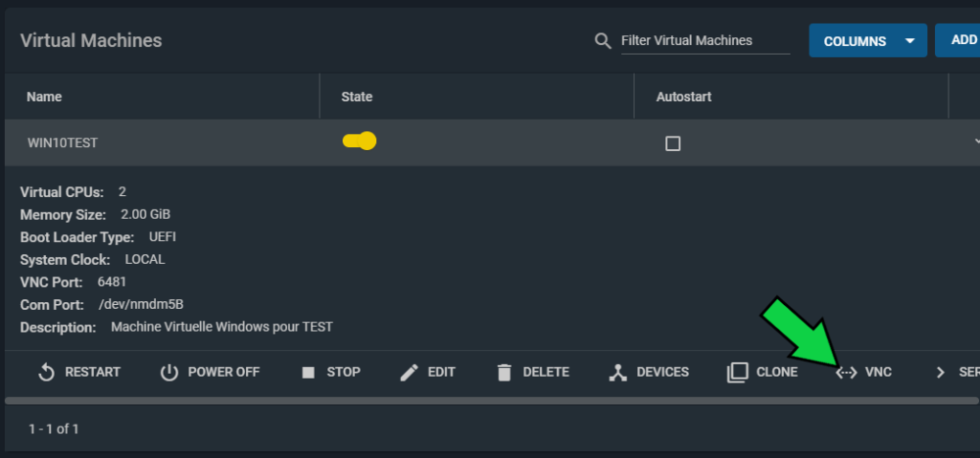Click the Restart circular arrow icon
This screenshot has height=458, width=980.
pos(46,372)
